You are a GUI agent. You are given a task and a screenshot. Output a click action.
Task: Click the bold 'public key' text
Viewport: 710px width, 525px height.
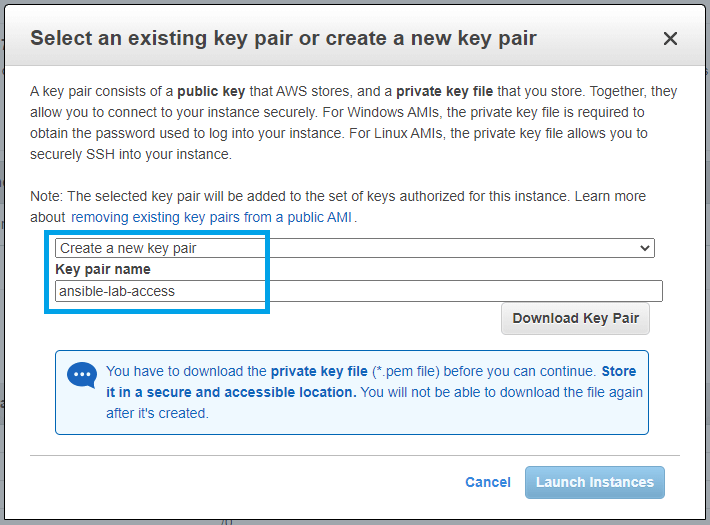click(213, 91)
